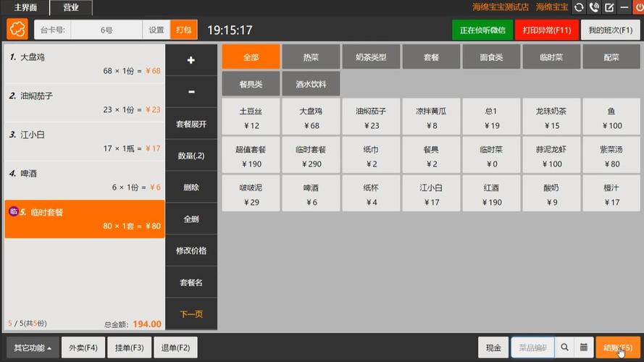This screenshot has width=644, height=362.
Task: Click the 现金 button
Action: click(x=493, y=348)
